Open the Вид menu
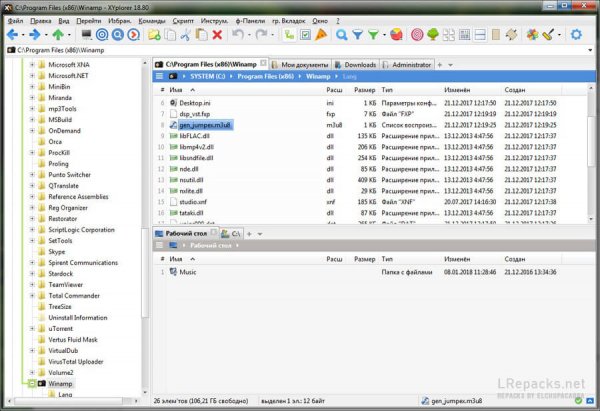The image size is (600, 411). (x=64, y=21)
